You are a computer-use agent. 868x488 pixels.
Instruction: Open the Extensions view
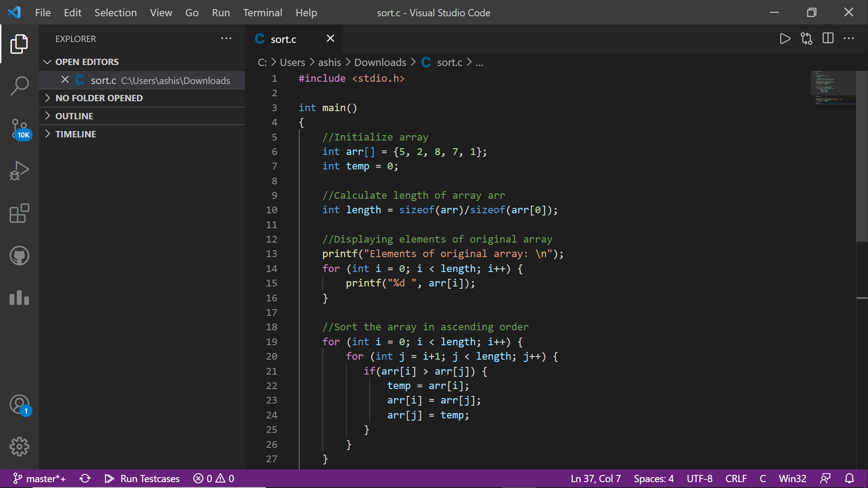(x=19, y=213)
